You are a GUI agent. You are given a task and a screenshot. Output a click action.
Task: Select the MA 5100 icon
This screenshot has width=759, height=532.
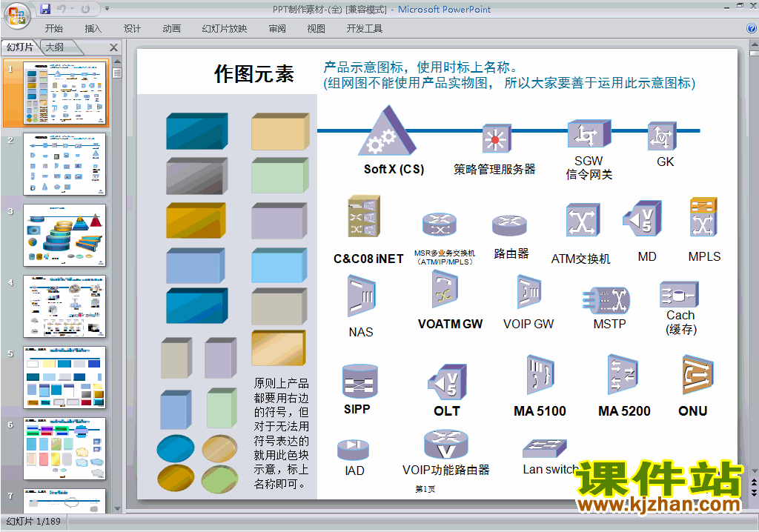(540, 375)
